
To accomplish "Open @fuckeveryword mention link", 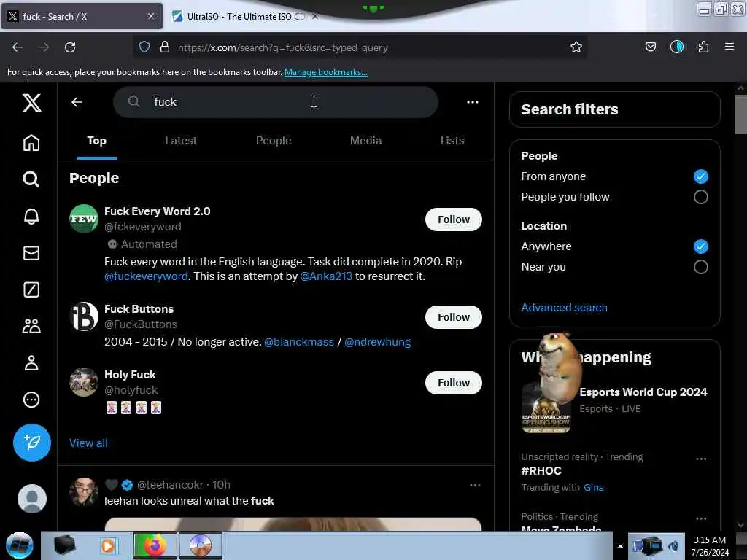I will click(x=146, y=276).
